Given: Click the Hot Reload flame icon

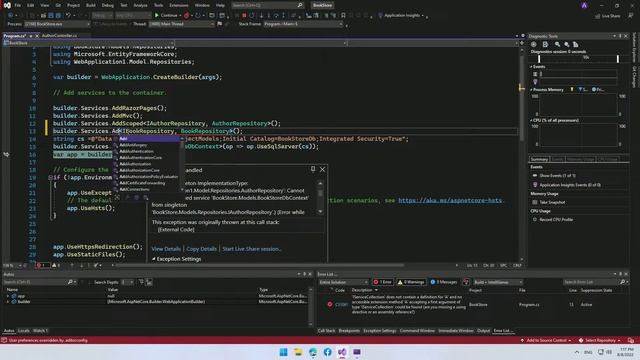Looking at the screenshot, I should (187, 16).
